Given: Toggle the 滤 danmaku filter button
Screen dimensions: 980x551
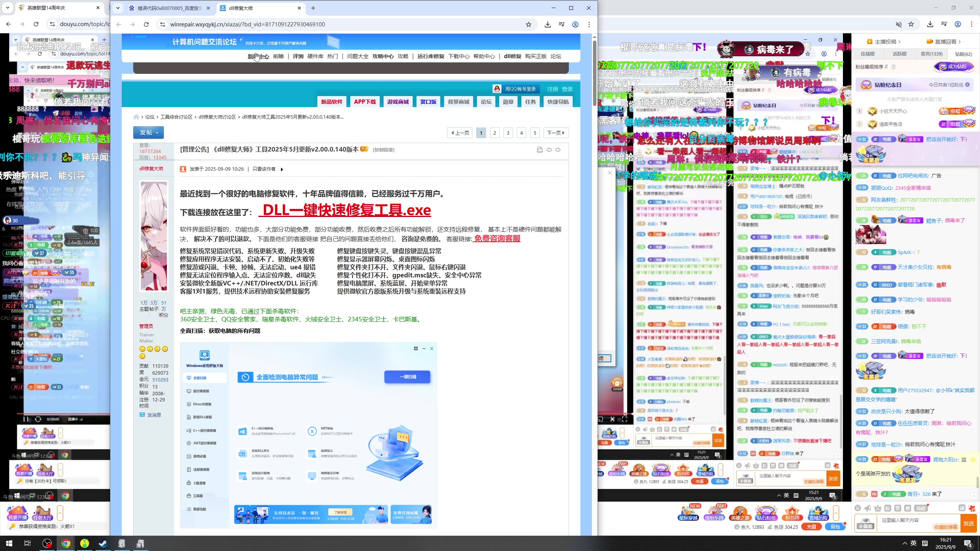Looking at the screenshot, I should [962, 508].
